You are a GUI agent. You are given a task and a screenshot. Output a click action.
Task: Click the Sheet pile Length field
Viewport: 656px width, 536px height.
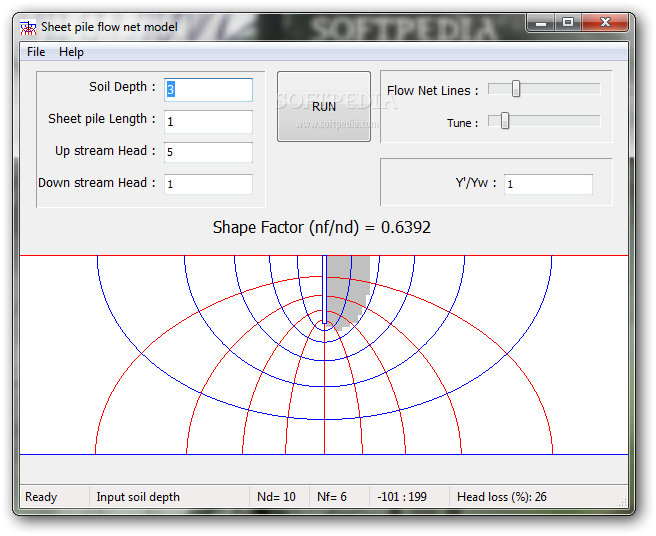tap(208, 122)
